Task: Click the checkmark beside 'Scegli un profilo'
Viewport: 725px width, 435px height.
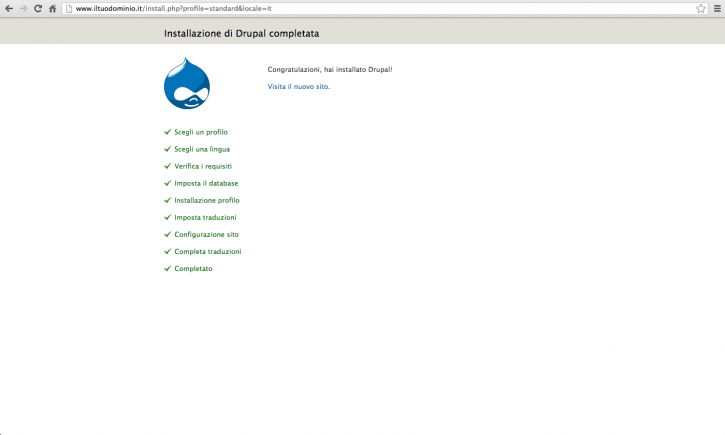Action: pos(167,132)
